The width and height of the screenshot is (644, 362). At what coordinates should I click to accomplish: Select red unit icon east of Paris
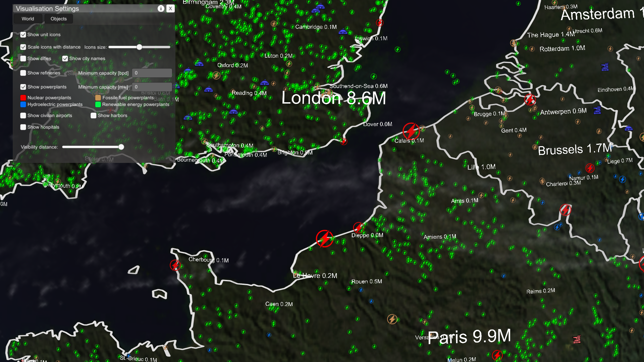(x=577, y=339)
